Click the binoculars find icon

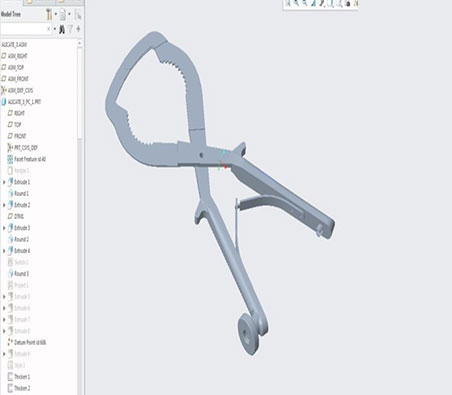pos(62,29)
